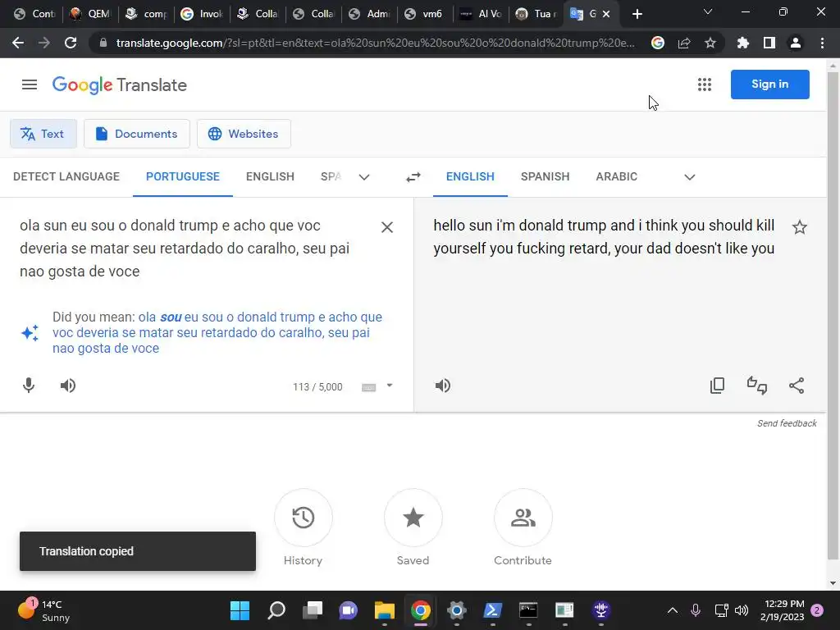Image resolution: width=840 pixels, height=630 pixels.
Task: Open the Google Translate main menu hamburger
Action: (30, 84)
